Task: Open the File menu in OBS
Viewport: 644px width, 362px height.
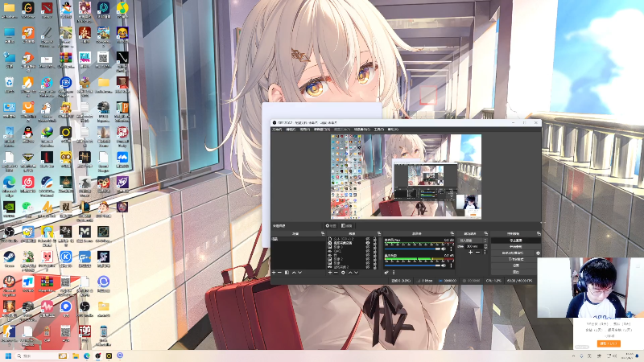Action: 277,130
